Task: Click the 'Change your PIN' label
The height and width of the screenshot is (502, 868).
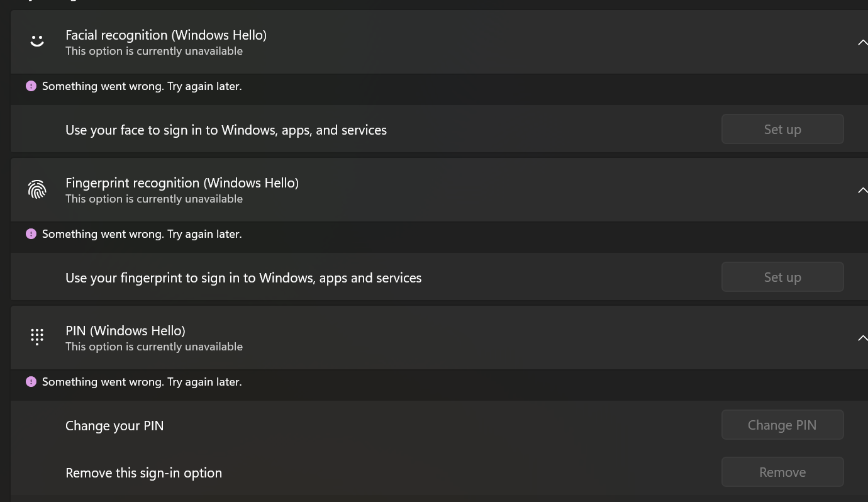Action: click(x=114, y=426)
